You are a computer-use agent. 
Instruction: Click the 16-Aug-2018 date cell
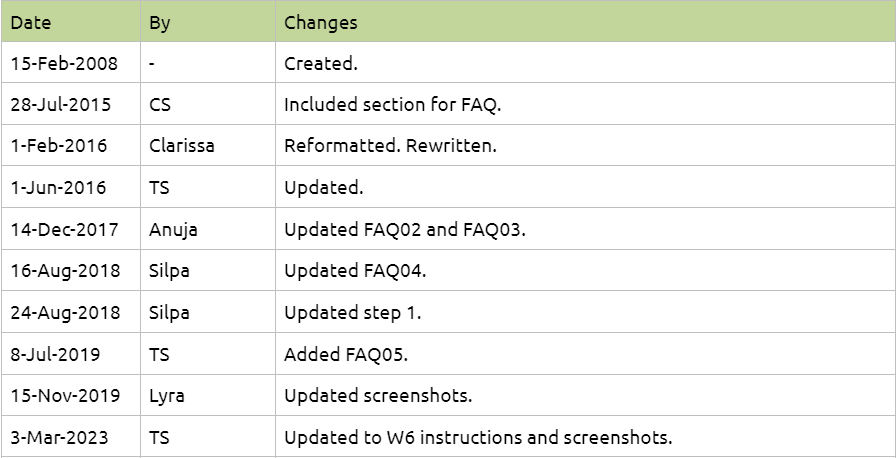(65, 270)
